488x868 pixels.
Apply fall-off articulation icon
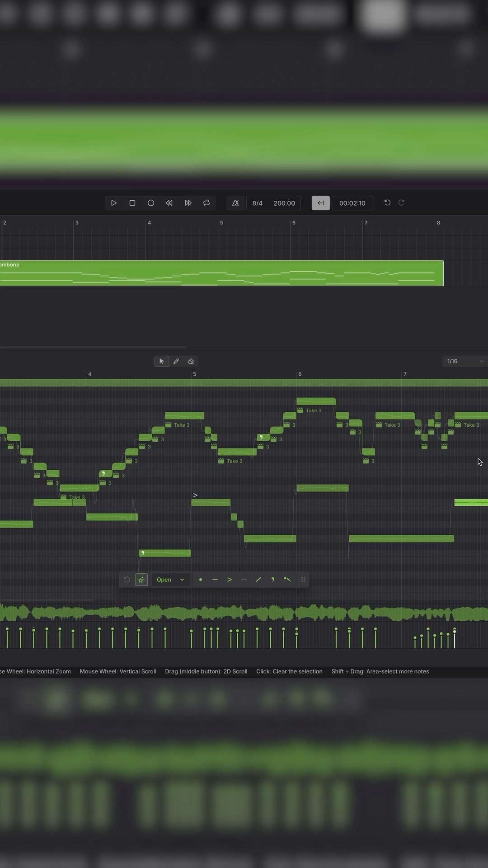[287, 580]
